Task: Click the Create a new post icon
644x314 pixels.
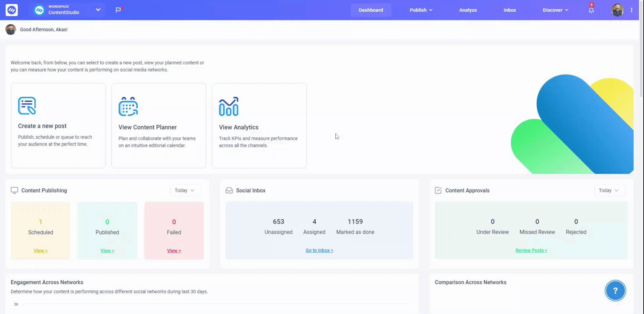Action: tap(27, 106)
